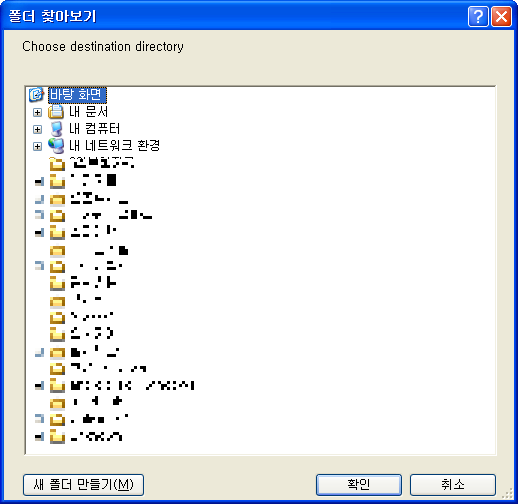Click the 새 폴더 만들기(M) button

point(83,485)
